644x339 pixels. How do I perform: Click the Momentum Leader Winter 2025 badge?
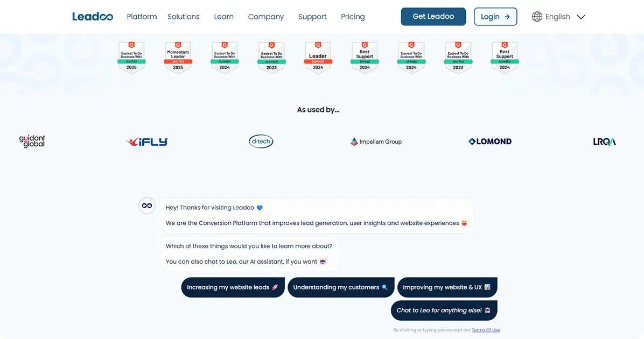click(x=178, y=58)
